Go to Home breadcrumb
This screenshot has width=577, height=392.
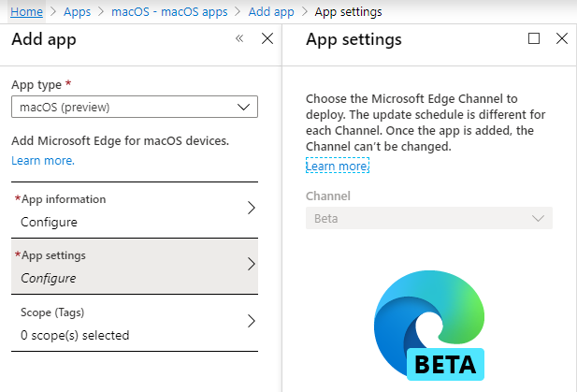pyautogui.click(x=26, y=12)
